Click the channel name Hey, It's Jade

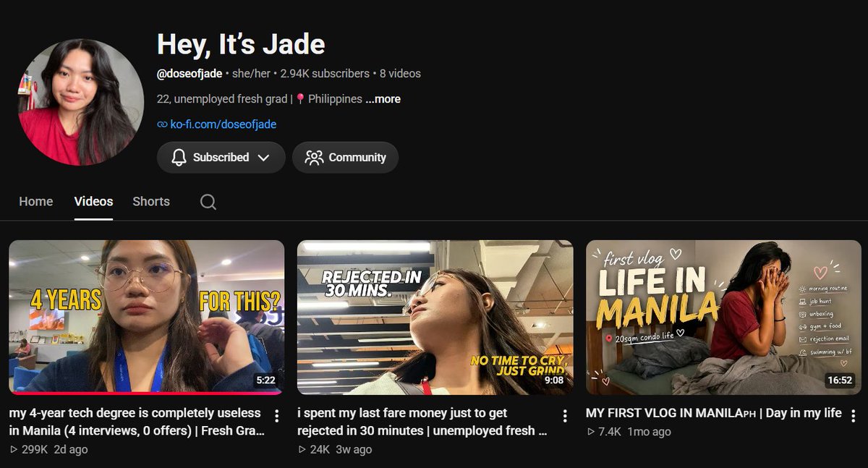241,45
